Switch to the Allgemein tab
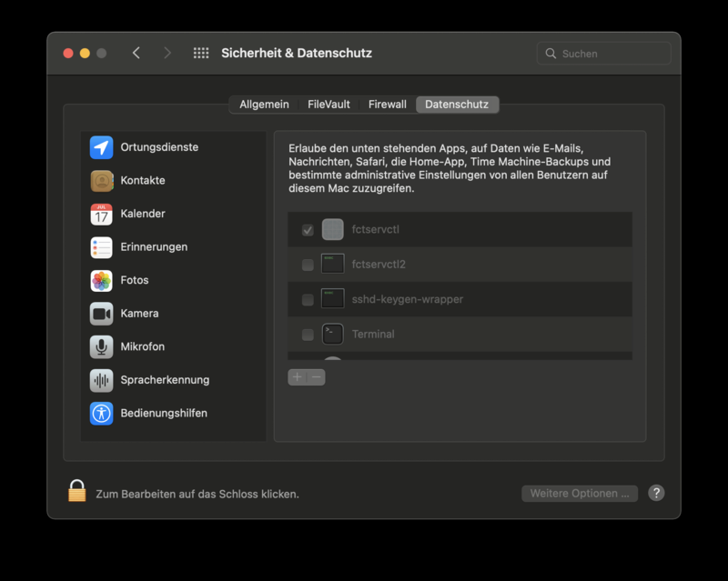This screenshot has height=581, width=728. click(x=264, y=105)
